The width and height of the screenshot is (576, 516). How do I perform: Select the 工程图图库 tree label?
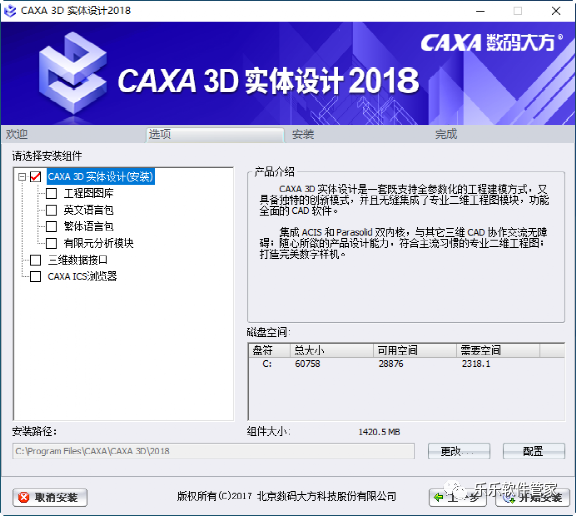coord(88,193)
